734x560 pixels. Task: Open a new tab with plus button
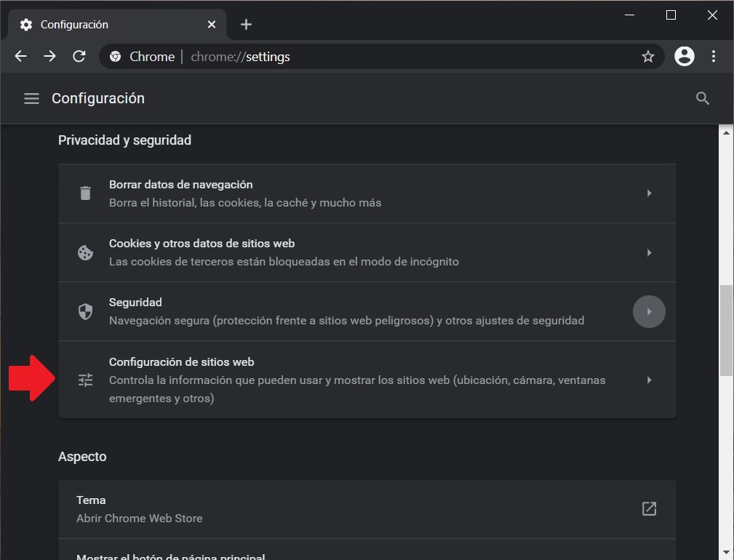[x=246, y=25]
